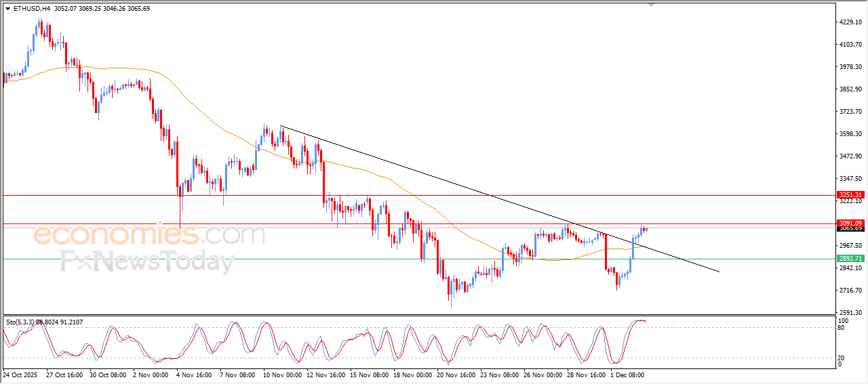The height and width of the screenshot is (384, 868).
Task: Select the ETHUSD,H4 symbol label
Action: (32, 9)
